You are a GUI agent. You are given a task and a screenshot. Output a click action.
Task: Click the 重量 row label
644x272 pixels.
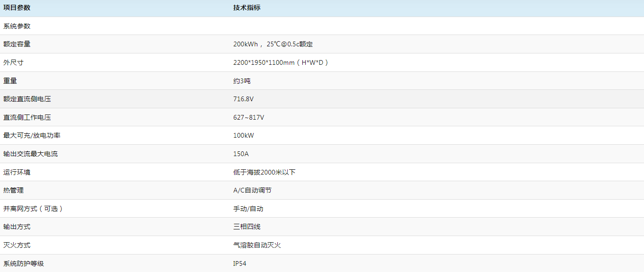[x=10, y=81]
